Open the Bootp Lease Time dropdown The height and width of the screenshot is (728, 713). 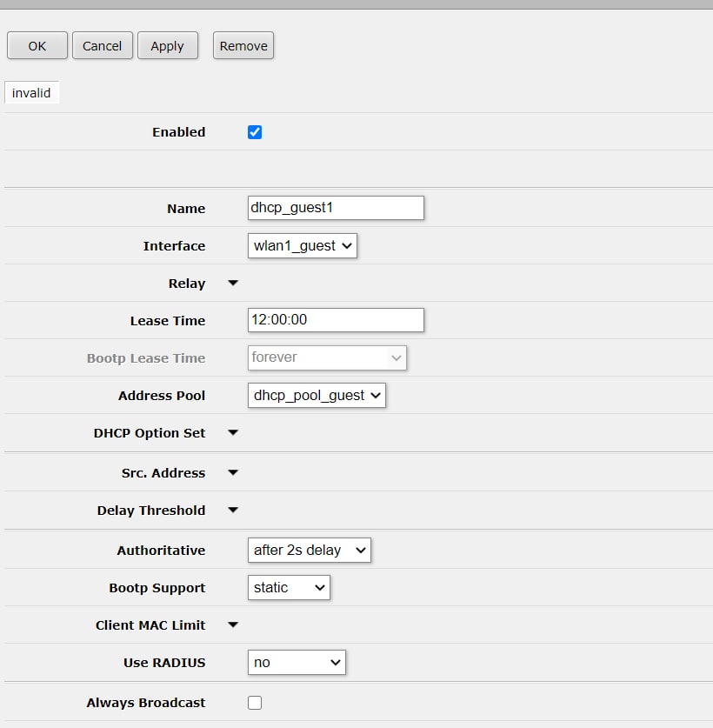click(x=327, y=358)
